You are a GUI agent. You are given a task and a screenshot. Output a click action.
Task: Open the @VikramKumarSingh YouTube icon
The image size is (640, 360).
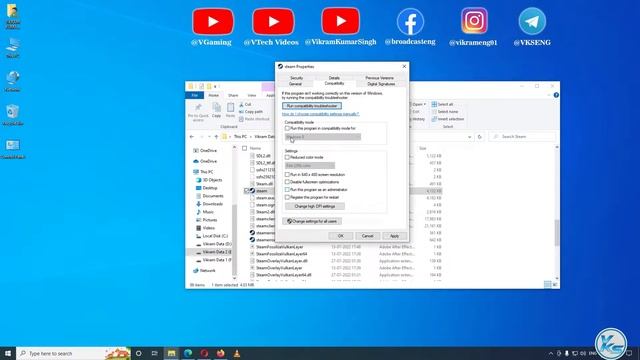[340, 21]
